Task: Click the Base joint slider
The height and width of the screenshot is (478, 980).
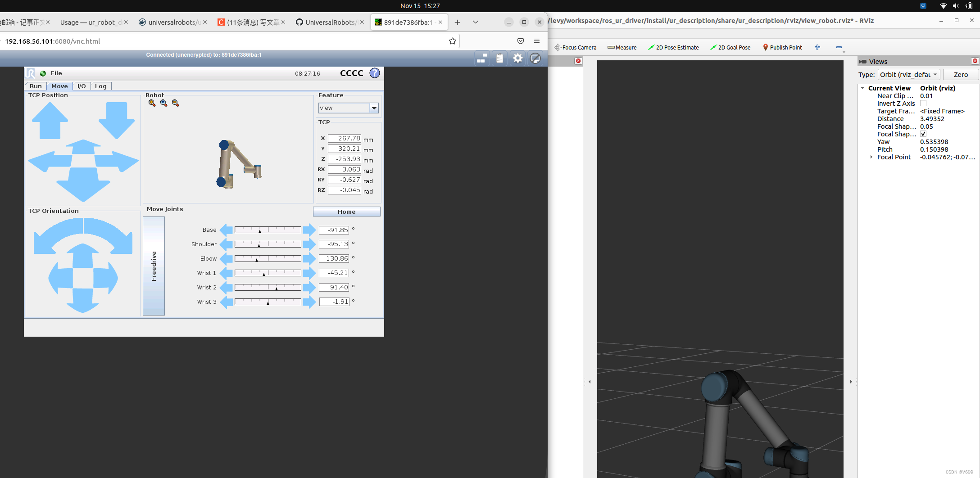Action: click(268, 230)
